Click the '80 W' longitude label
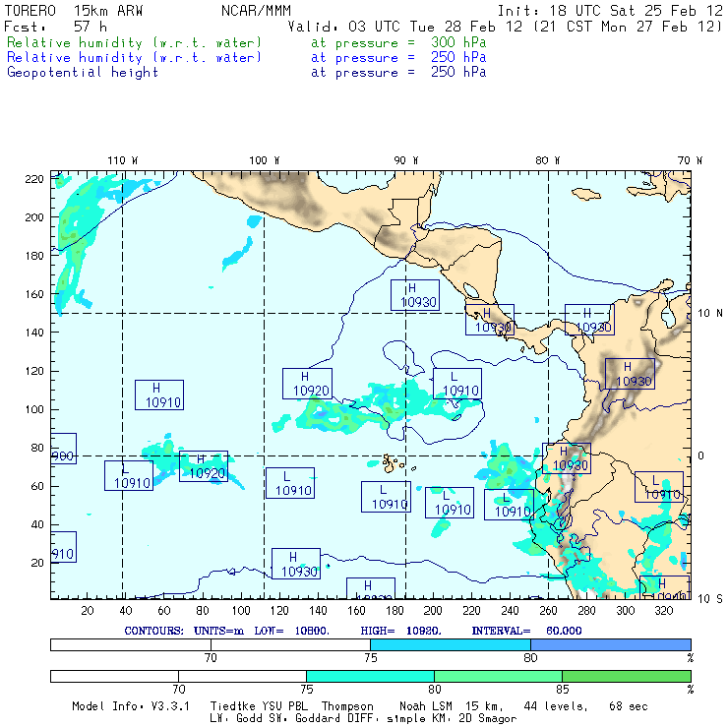 pyautogui.click(x=548, y=160)
